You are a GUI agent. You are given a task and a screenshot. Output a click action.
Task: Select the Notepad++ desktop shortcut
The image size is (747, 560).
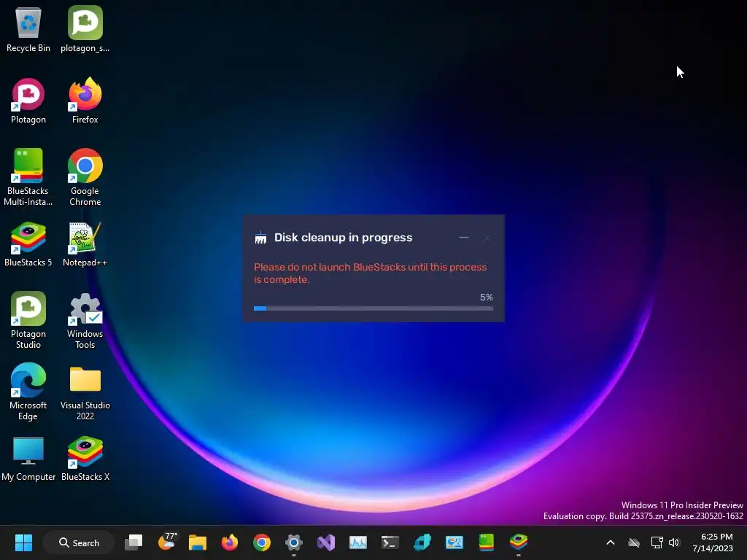[85, 244]
